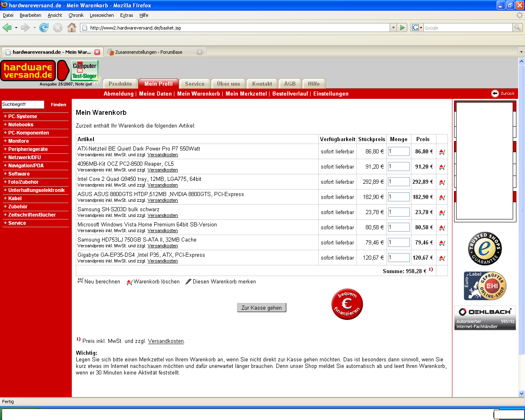Screen dimensions: 525x420
Task: Expand the Peripheriegeräte category
Action: 28,149
